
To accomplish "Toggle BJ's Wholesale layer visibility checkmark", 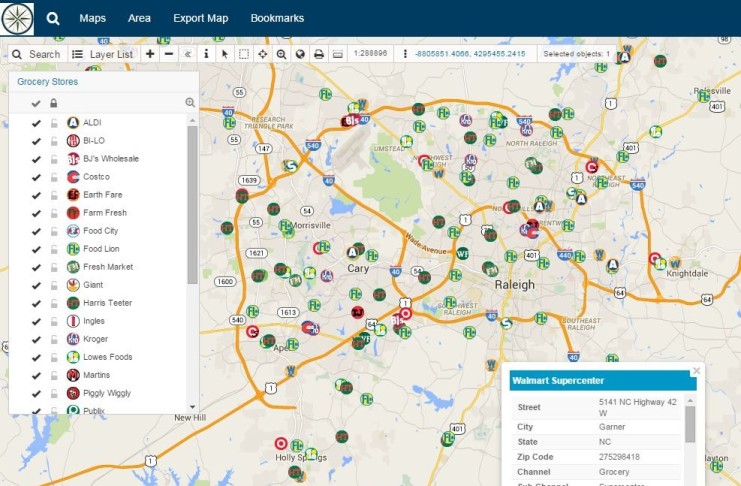I will click(x=36, y=159).
